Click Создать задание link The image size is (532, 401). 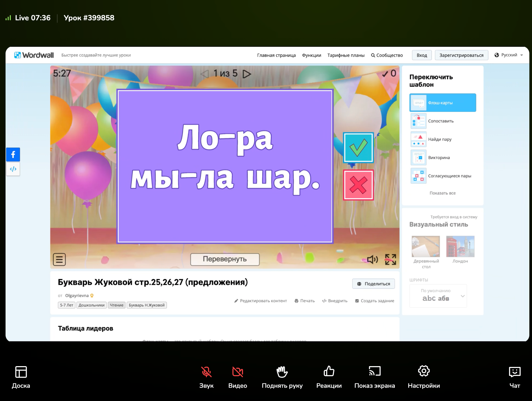375,301
